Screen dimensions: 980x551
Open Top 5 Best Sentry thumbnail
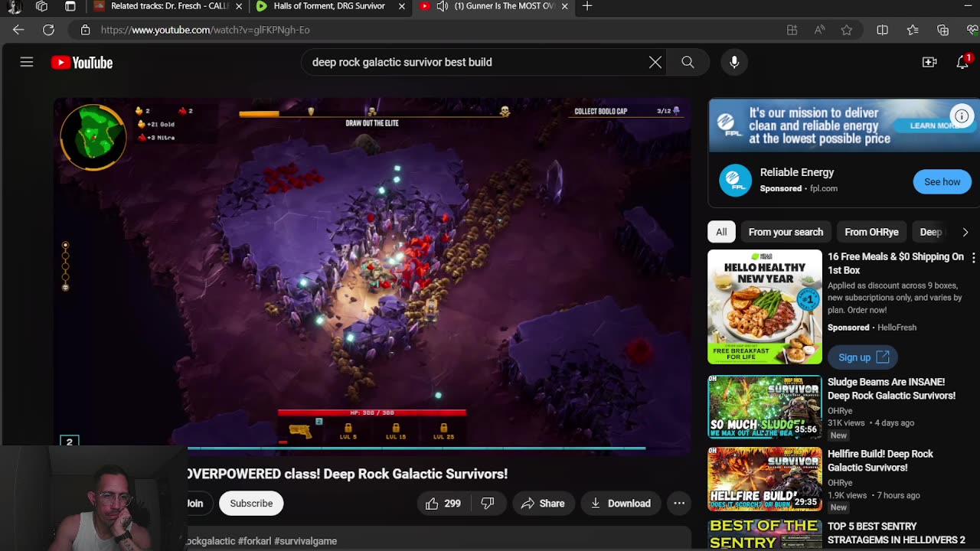tap(764, 535)
